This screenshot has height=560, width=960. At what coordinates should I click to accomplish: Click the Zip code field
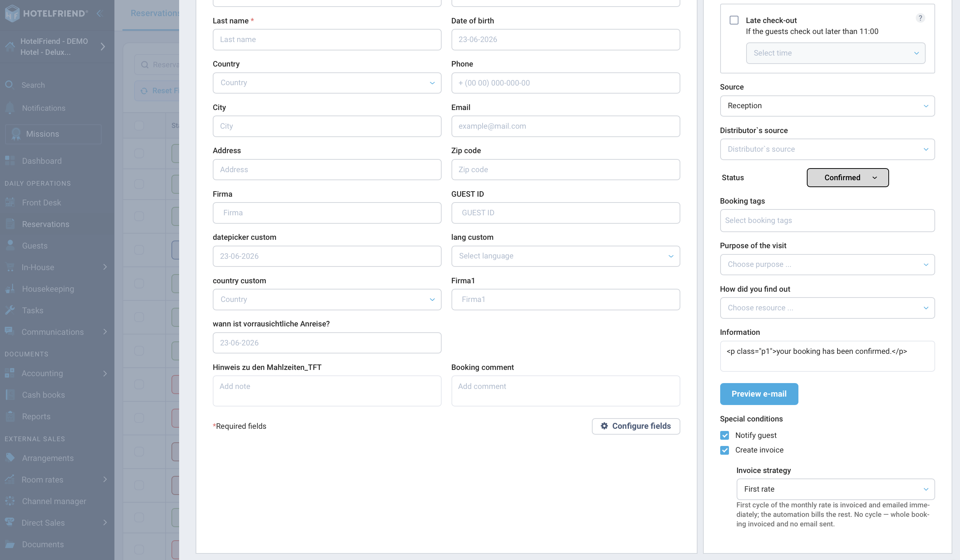565,170
